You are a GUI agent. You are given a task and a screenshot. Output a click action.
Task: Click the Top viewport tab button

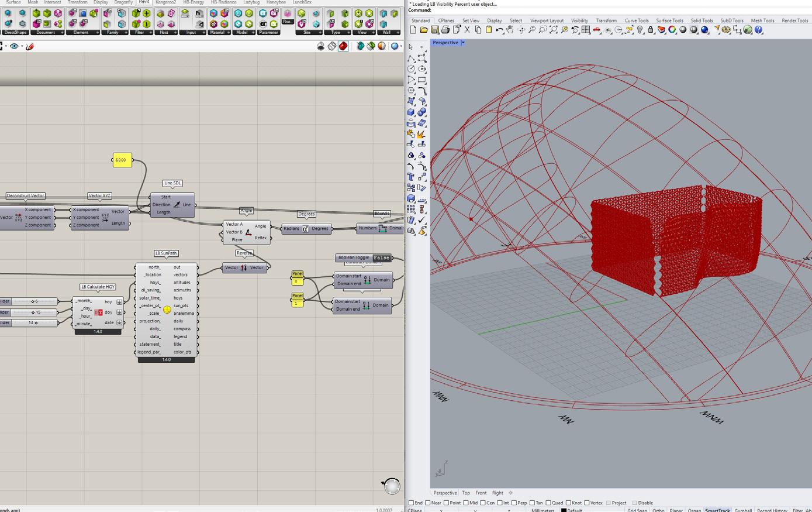(x=465, y=493)
